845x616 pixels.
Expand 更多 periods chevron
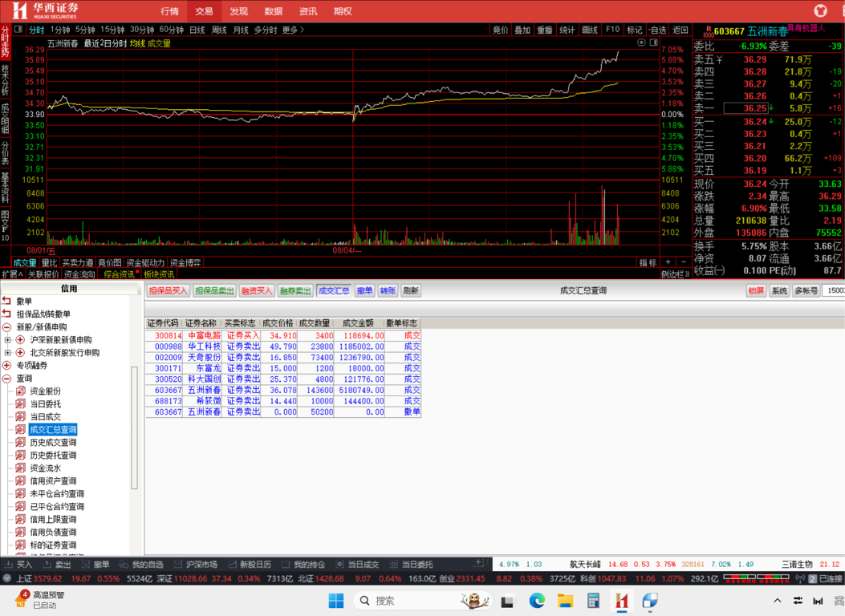[x=303, y=30]
